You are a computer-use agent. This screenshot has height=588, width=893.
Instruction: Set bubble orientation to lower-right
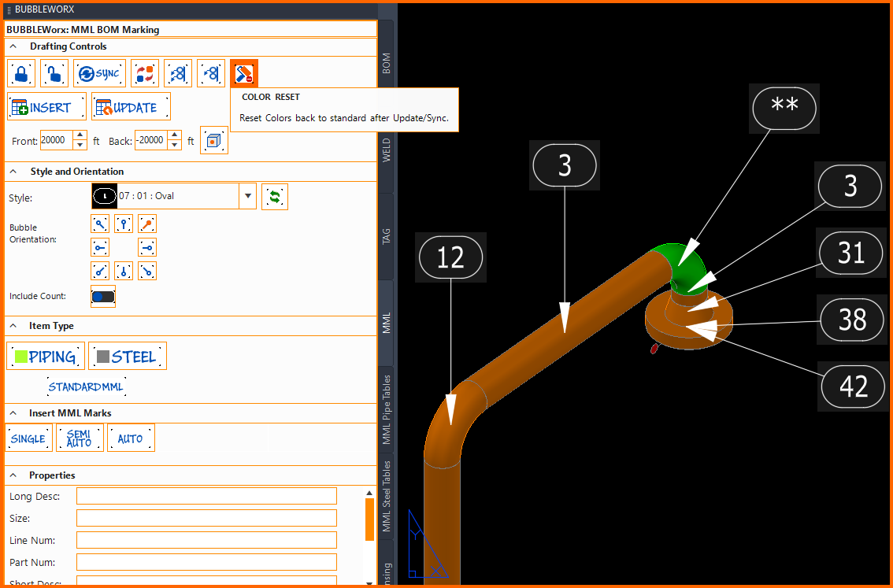pos(147,271)
